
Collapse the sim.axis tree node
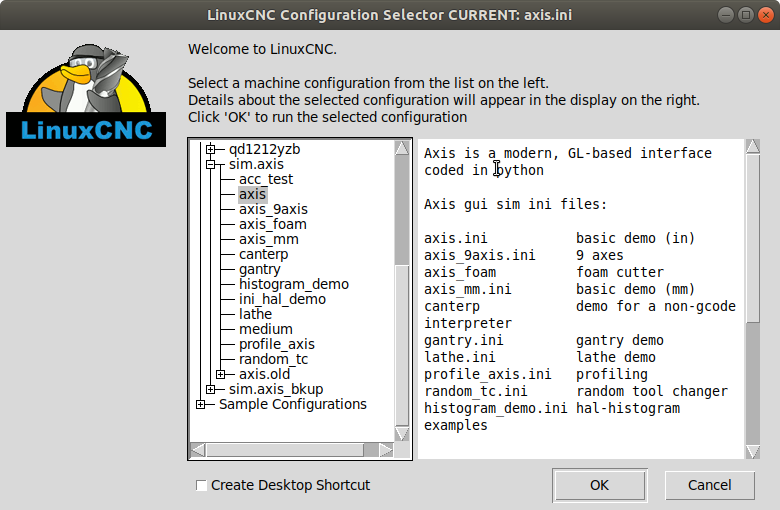[210, 164]
